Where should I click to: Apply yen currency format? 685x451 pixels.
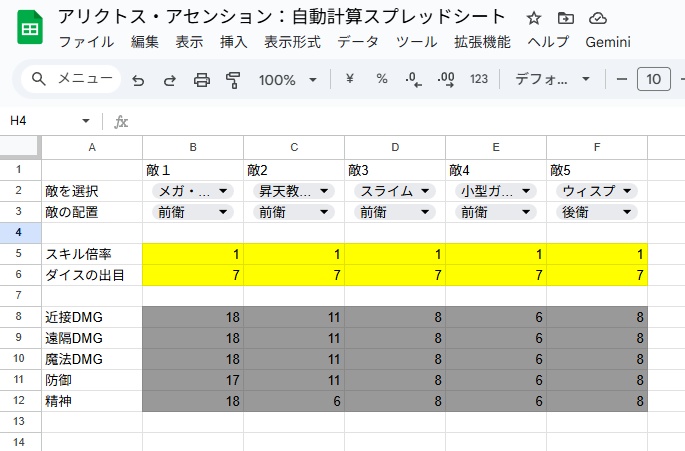(x=349, y=79)
